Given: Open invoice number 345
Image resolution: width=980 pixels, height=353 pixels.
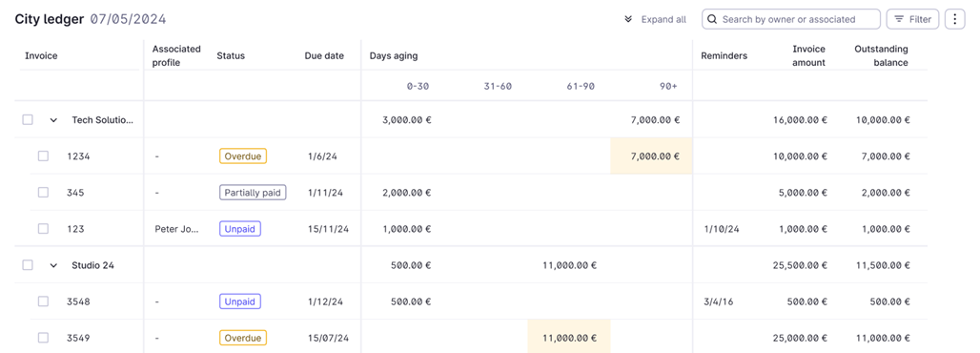Looking at the screenshot, I should [75, 193].
